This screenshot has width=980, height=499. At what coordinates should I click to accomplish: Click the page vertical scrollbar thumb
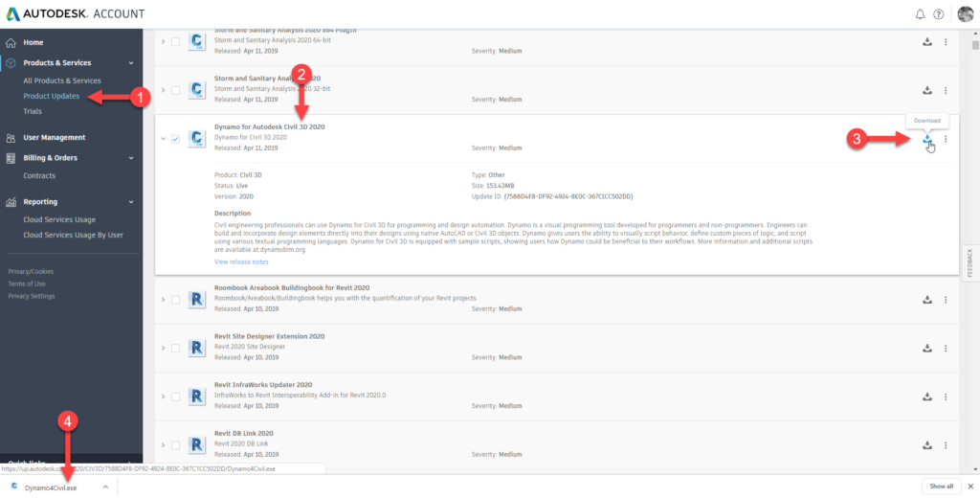[975, 44]
